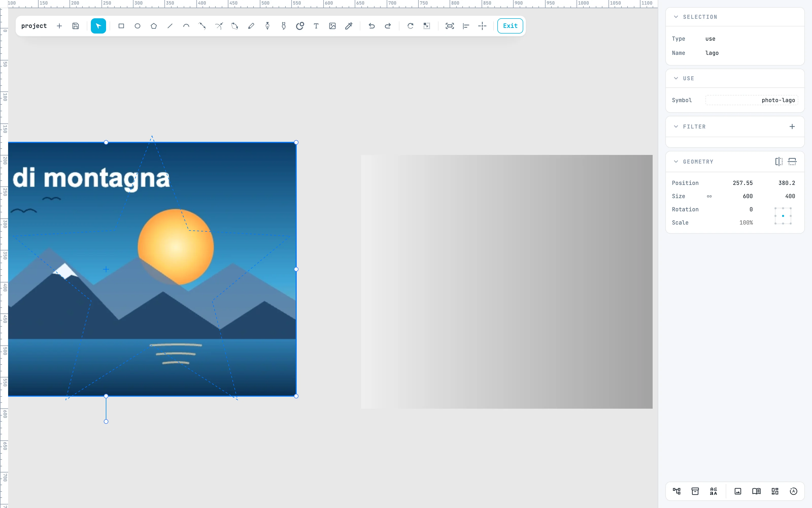Edit the Symbol photo-lago field
This screenshot has height=508, width=812.
752,100
